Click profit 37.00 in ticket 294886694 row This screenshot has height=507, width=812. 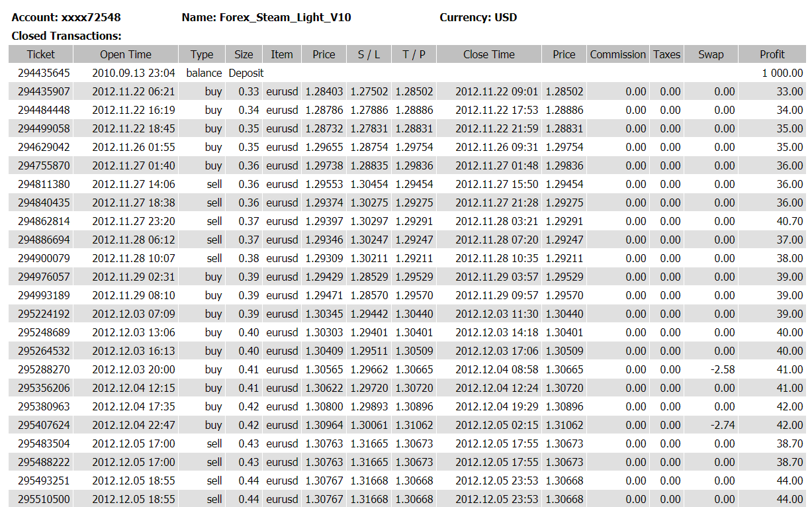point(790,240)
